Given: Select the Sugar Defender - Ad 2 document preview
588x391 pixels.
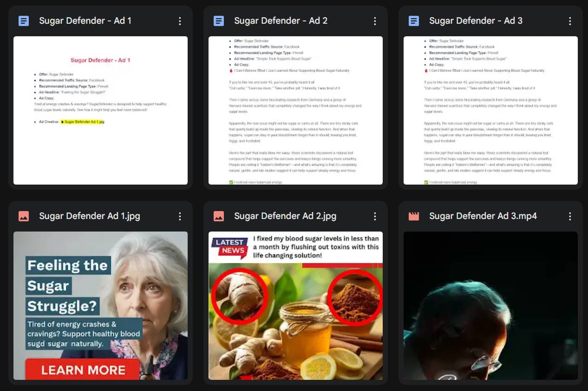Looking at the screenshot, I should point(295,110).
